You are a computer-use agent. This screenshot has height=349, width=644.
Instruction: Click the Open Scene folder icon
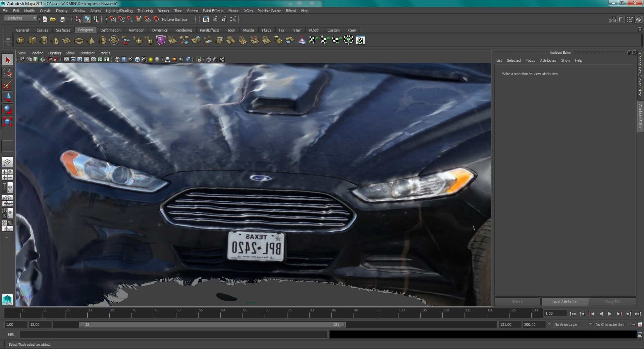pyautogui.click(x=53, y=19)
